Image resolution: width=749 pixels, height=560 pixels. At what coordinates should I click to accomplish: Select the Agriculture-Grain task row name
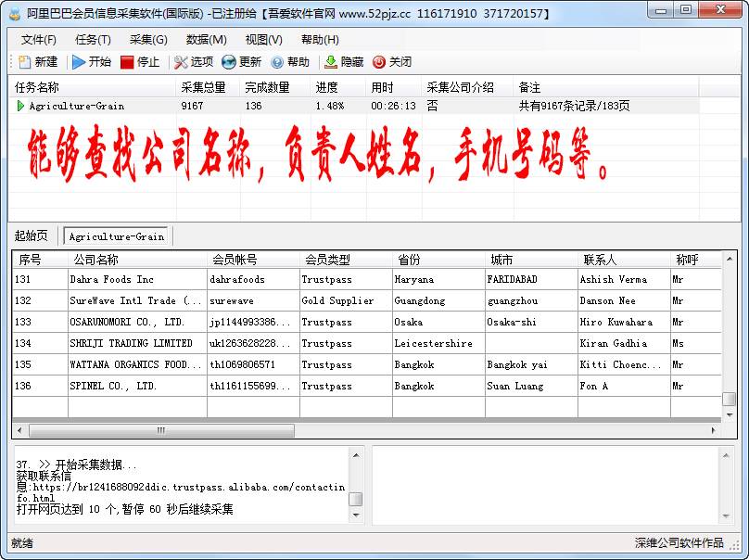click(76, 106)
